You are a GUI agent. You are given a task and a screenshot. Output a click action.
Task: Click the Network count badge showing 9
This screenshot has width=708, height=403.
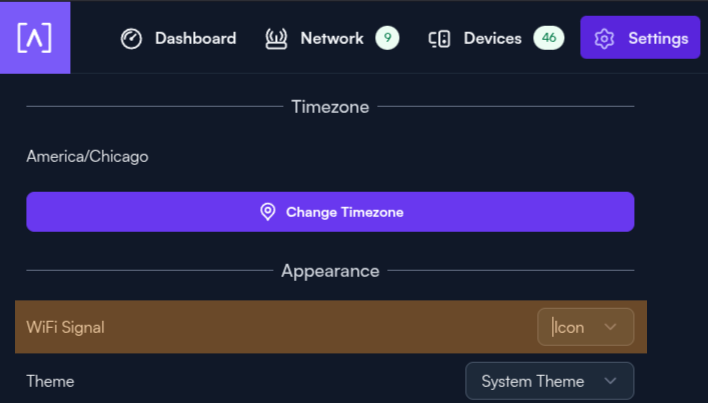coord(387,38)
